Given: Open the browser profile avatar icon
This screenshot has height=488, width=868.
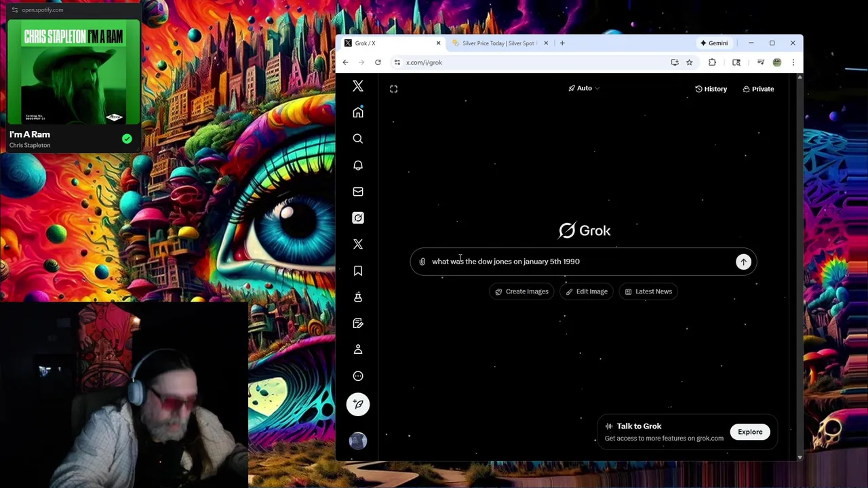Looking at the screenshot, I should pos(777,62).
